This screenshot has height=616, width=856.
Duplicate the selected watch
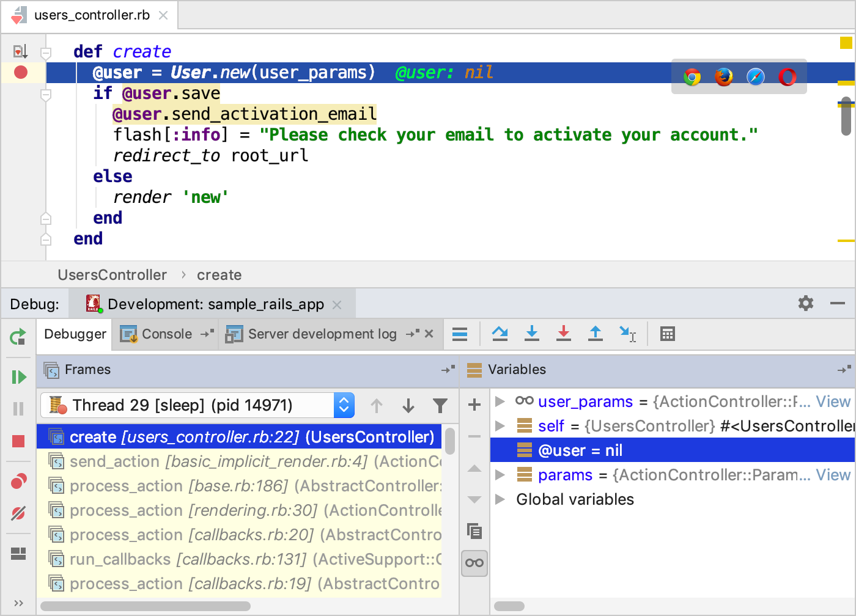474,531
